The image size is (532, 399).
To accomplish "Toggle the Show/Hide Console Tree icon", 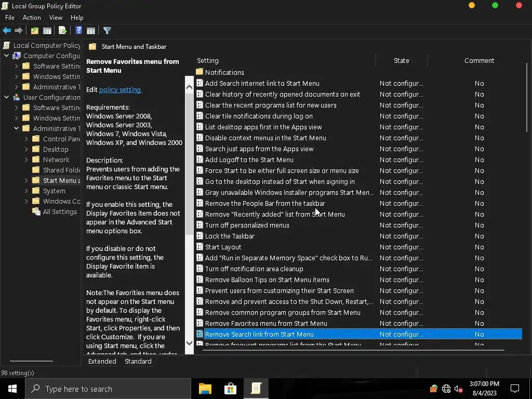I will pyautogui.click(x=47, y=31).
